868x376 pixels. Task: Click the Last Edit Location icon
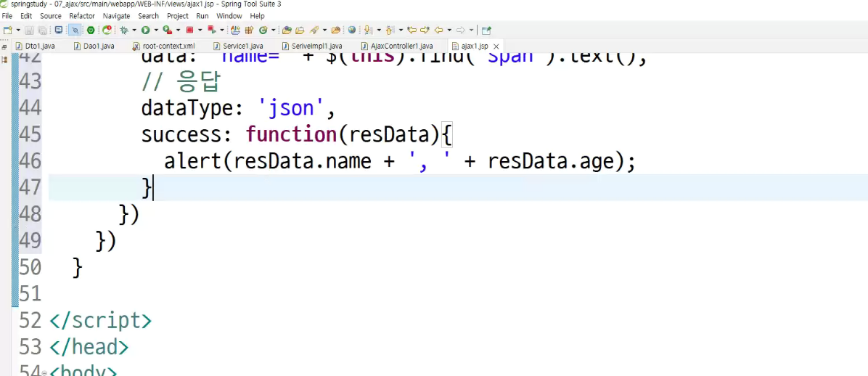[412, 30]
